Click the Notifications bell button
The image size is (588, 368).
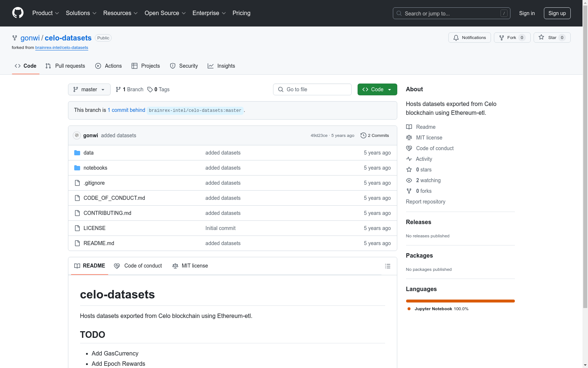(469, 38)
